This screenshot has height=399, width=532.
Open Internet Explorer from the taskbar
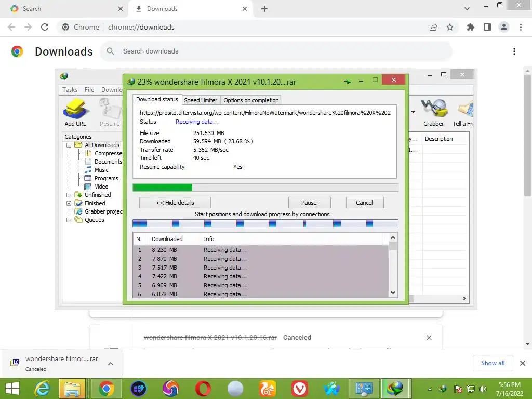[x=42, y=389]
